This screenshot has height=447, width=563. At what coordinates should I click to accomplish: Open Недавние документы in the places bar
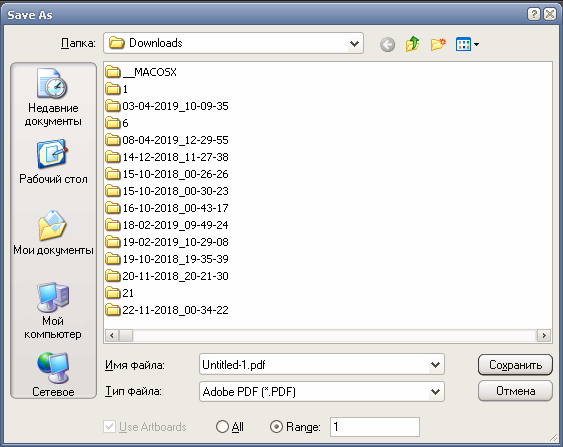click(53, 98)
